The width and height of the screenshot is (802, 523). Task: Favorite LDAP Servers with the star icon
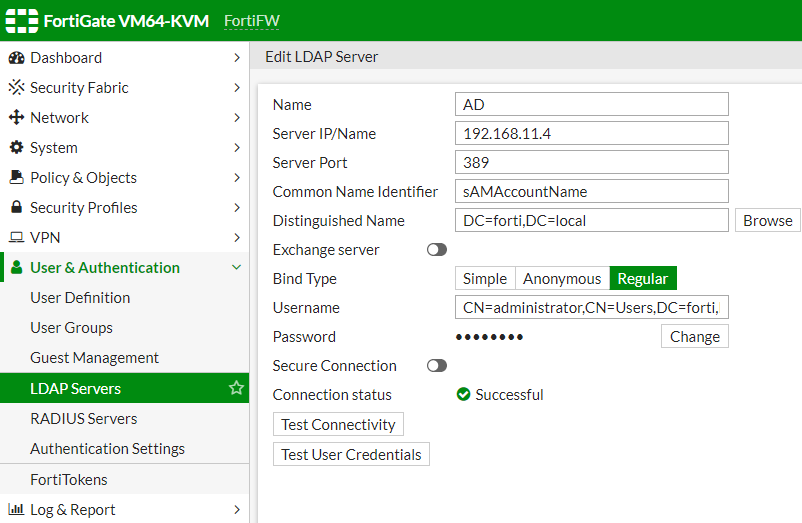pyautogui.click(x=236, y=388)
